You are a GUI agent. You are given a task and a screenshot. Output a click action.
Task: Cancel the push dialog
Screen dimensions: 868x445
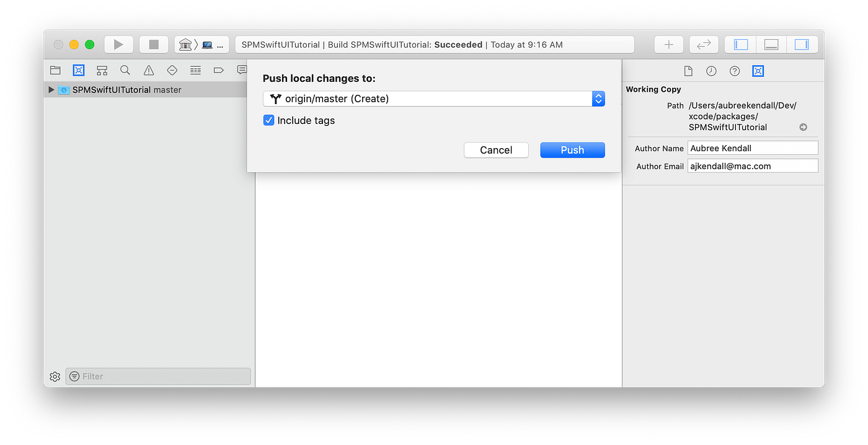tap(495, 149)
